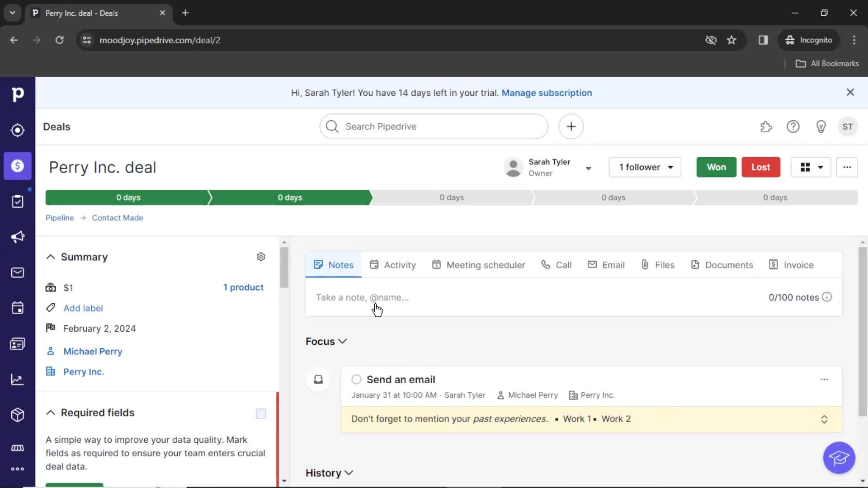This screenshot has width=868, height=488.
Task: Switch to the Meeting scheduler tab
Action: 478,265
